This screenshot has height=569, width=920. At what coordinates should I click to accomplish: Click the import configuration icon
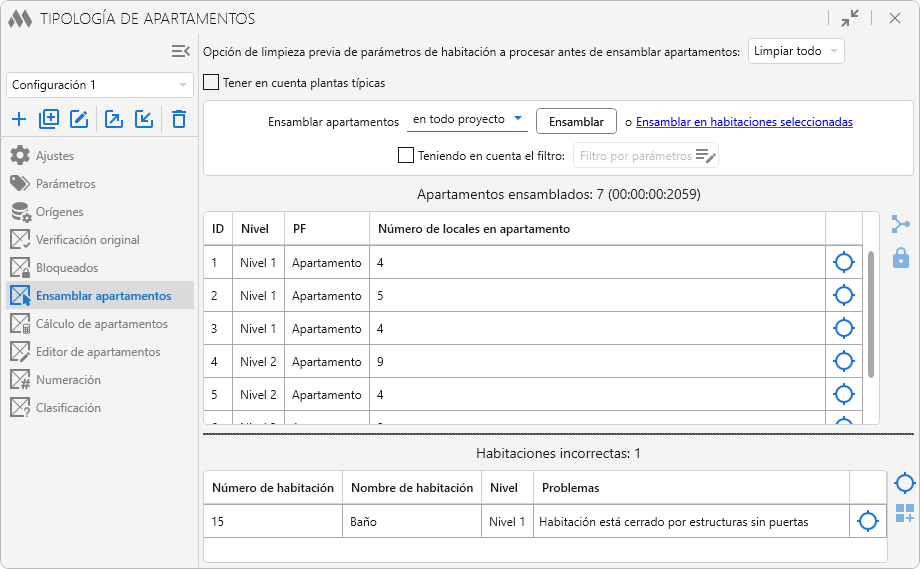[144, 120]
